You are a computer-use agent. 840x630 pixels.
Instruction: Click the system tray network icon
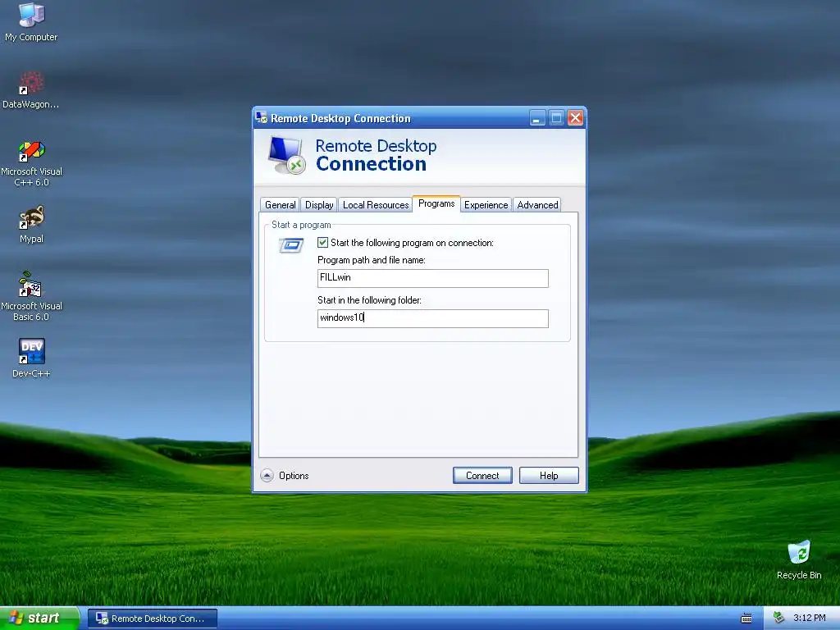779,618
